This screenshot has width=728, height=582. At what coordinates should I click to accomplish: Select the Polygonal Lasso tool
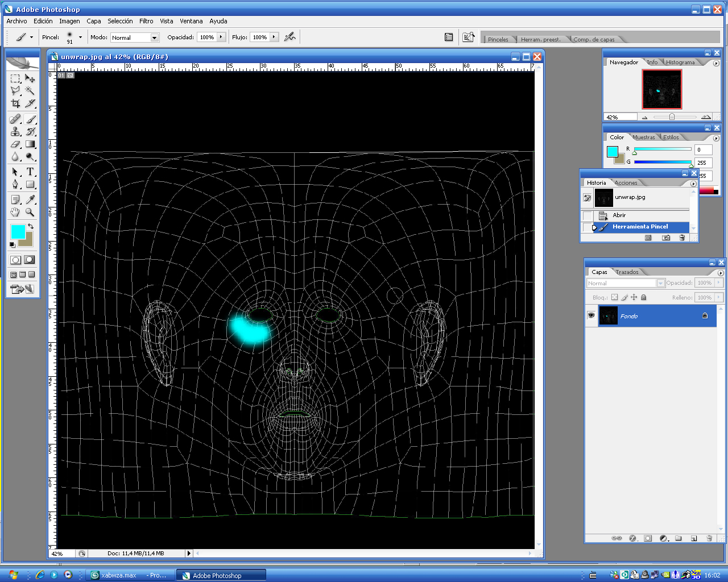15,91
